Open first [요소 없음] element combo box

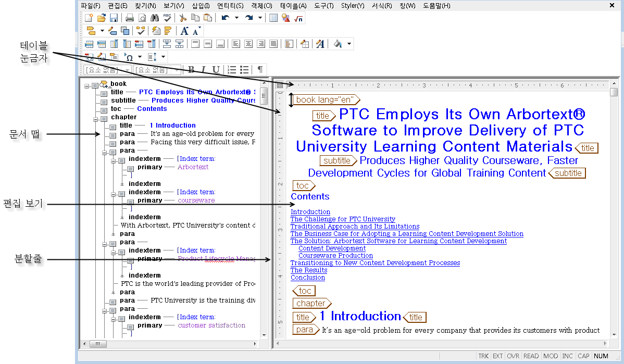(107, 70)
